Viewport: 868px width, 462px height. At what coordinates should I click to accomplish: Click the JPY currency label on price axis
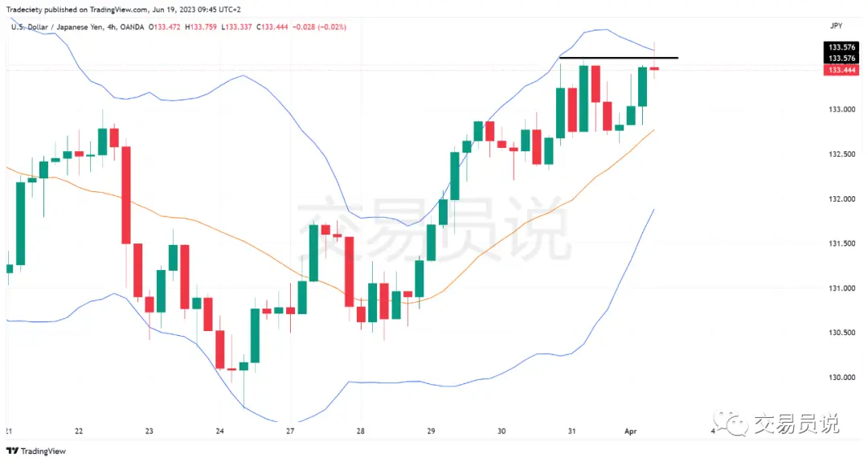click(x=836, y=27)
